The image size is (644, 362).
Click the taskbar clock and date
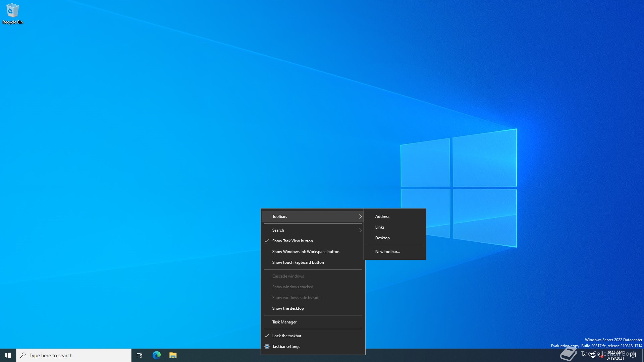pos(615,355)
